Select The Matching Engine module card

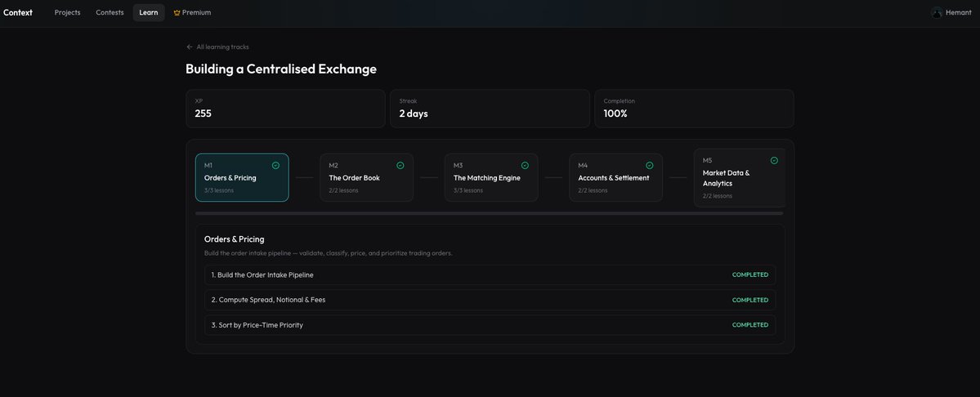[x=490, y=177]
